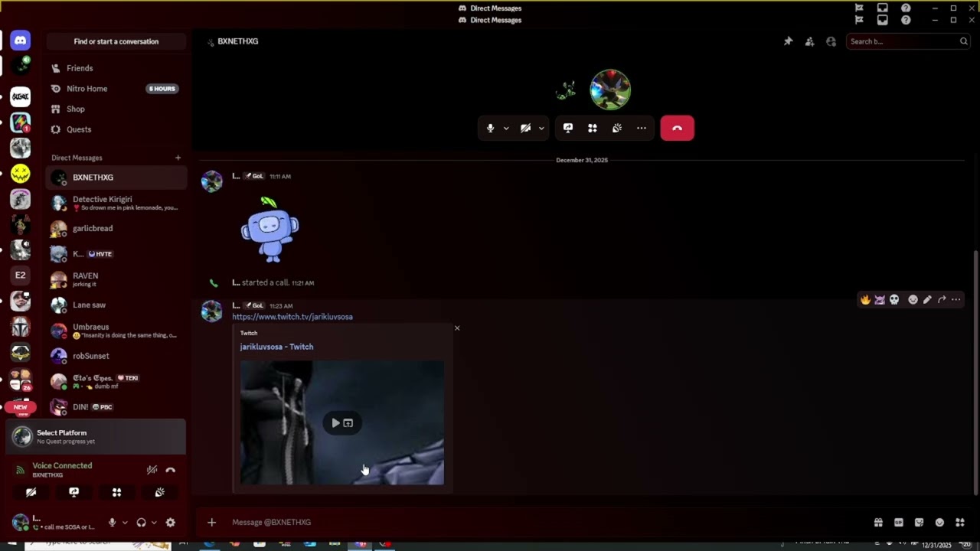Turn on camera from Voice Connected panel

[x=31, y=493]
